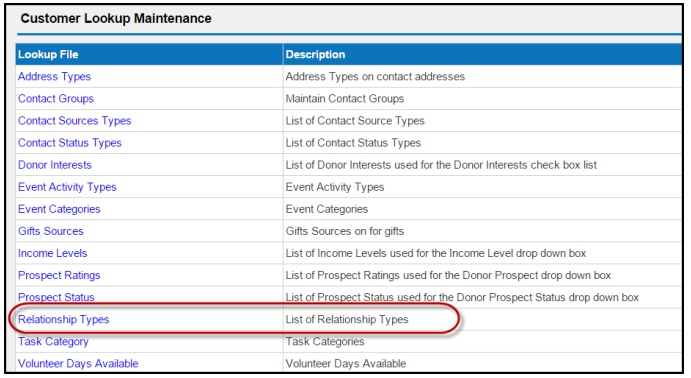Open the Address Types lookup file
691x378 pixels.
54,77
